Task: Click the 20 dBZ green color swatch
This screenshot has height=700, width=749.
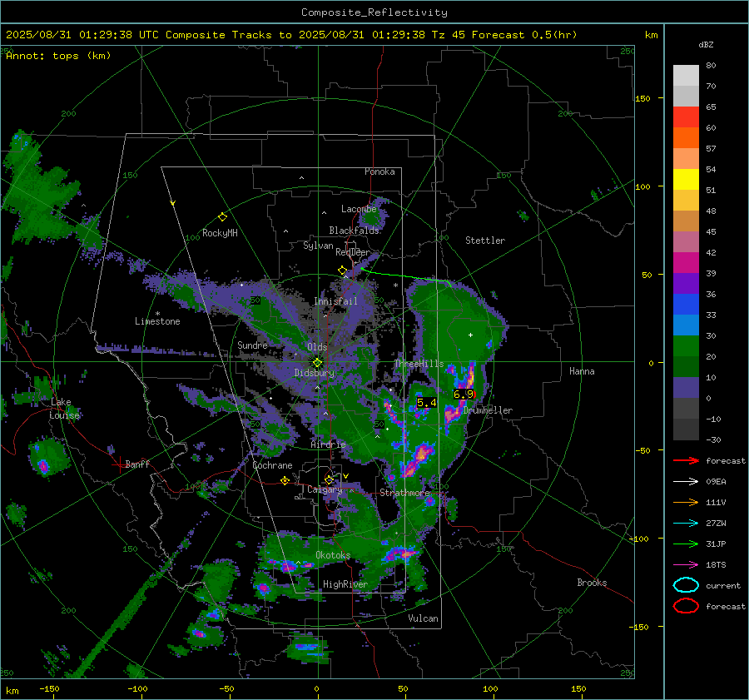Action: [686, 346]
